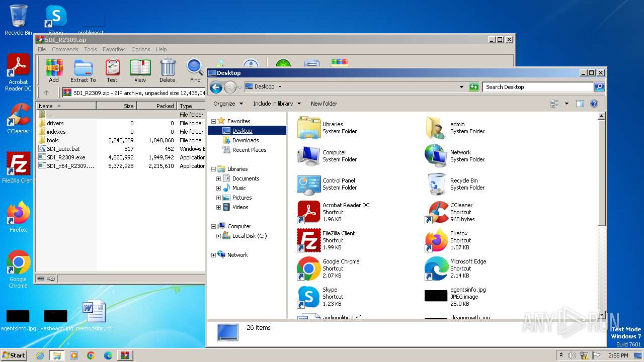644x362 pixels.
Task: Sort WinRAR list by Size column
Action: click(x=116, y=106)
